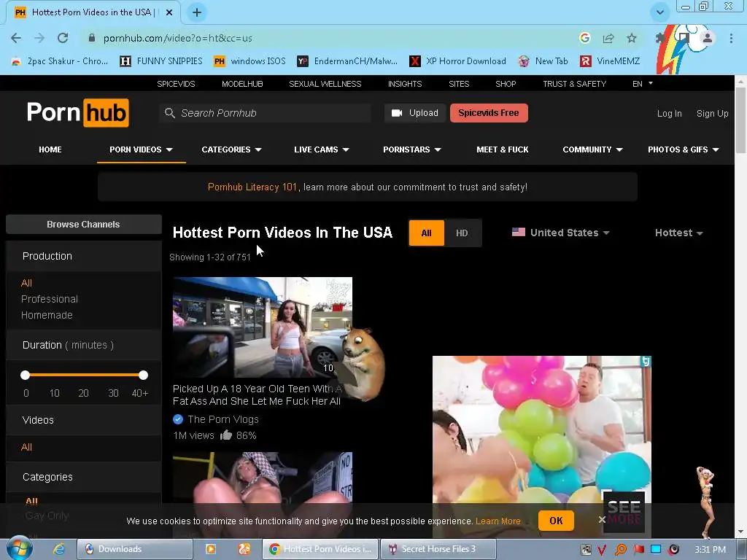Open a new tab with the plus button
The height and width of the screenshot is (560, 747).
[x=197, y=12]
